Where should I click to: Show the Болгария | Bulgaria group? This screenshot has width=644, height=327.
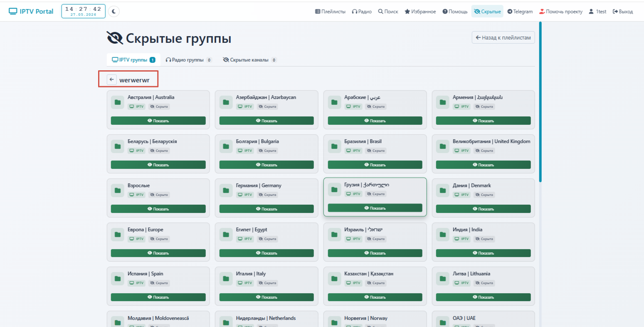(x=266, y=165)
